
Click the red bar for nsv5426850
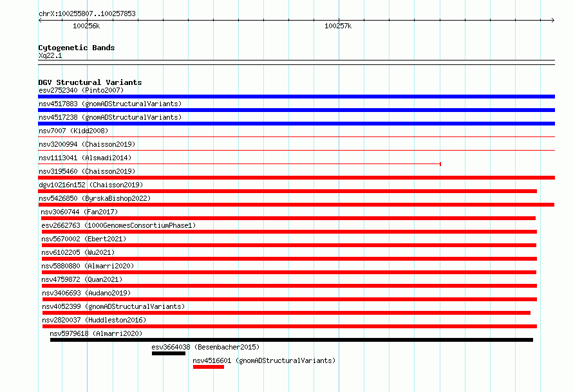tap(296, 205)
